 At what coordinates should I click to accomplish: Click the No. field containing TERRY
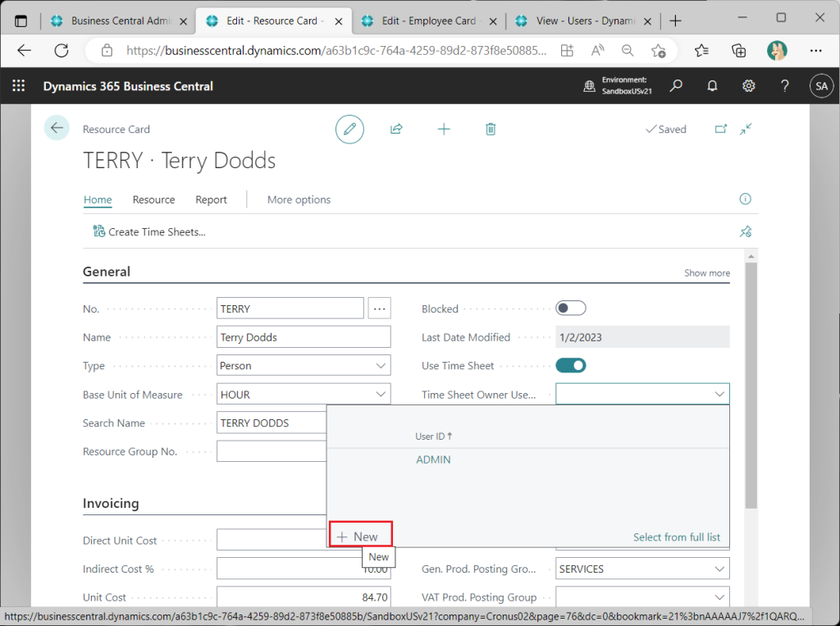coord(290,308)
